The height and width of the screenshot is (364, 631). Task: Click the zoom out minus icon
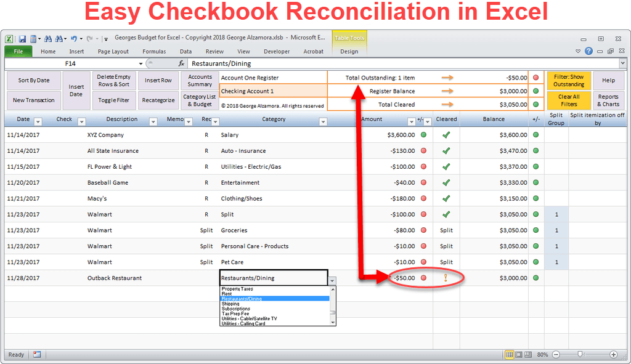click(556, 355)
